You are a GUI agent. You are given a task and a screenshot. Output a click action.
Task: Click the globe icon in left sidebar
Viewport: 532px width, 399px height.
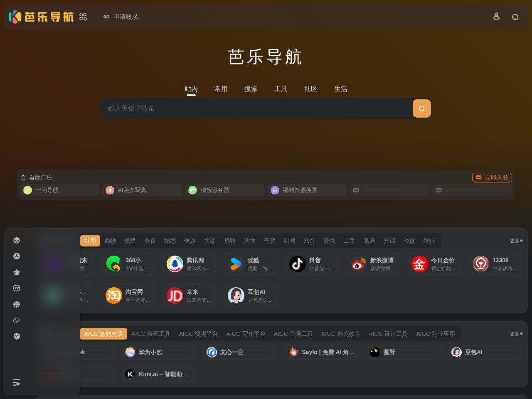[17, 304]
